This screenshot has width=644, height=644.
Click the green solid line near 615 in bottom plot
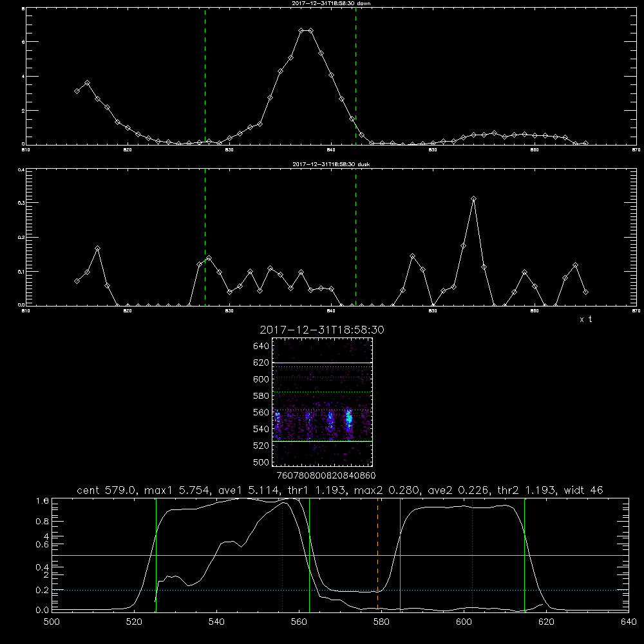point(524,554)
